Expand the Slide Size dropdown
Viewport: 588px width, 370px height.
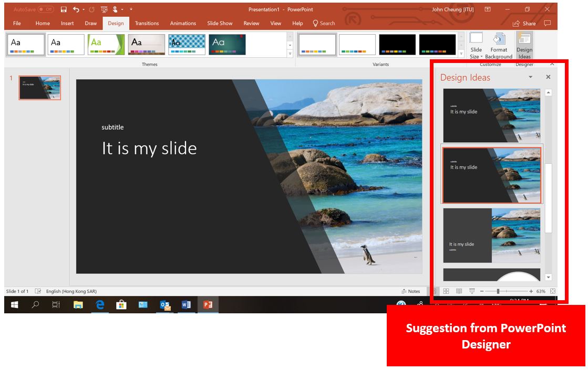[x=476, y=46]
